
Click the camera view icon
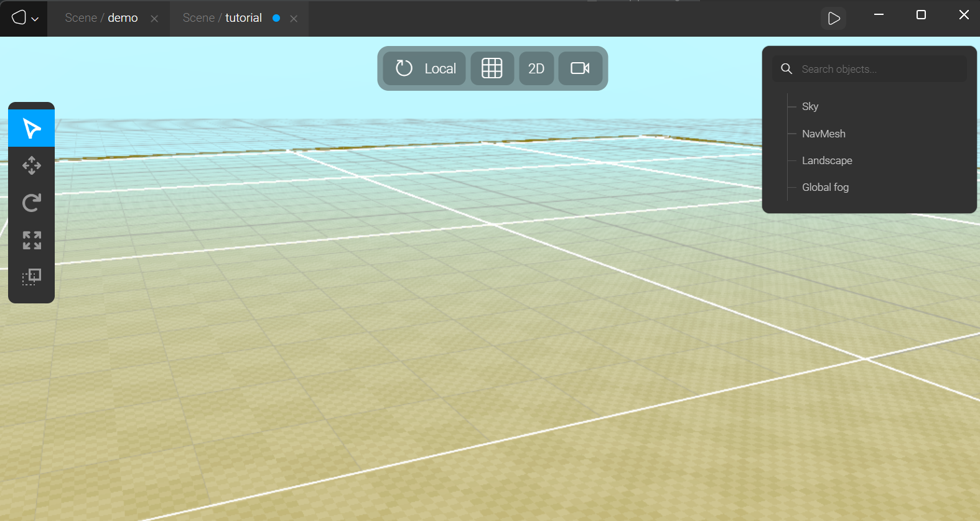coord(580,68)
